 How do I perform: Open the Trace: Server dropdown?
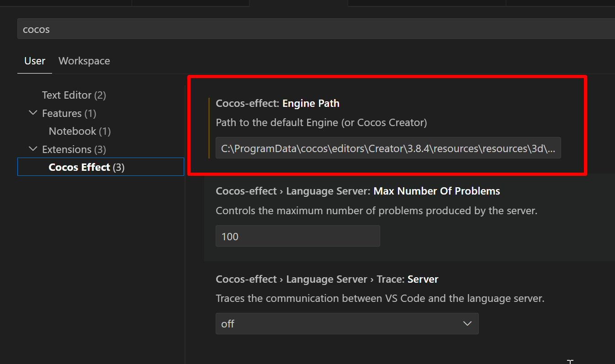tap(347, 324)
